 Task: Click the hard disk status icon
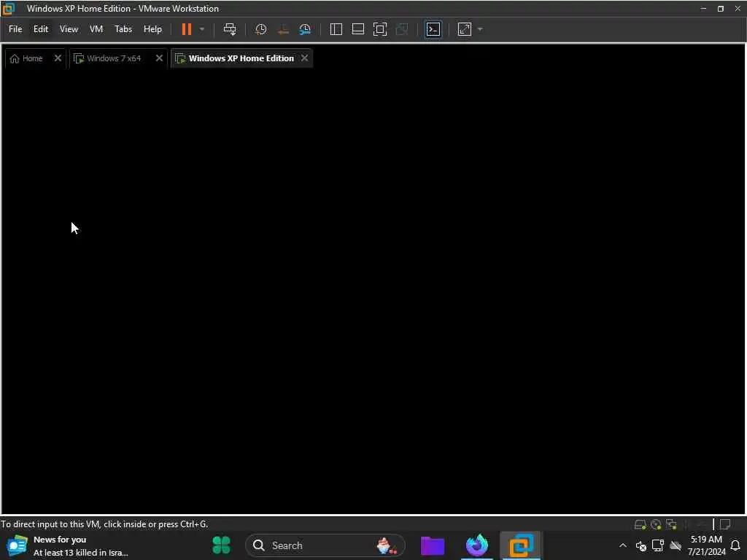tap(640, 525)
